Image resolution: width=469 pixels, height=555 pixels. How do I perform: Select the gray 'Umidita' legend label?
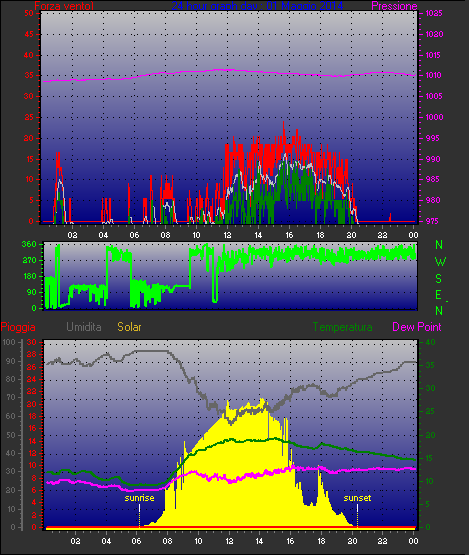click(x=84, y=327)
